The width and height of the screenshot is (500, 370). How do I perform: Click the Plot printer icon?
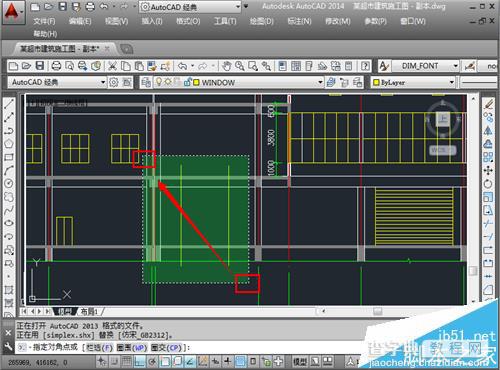tap(56, 66)
